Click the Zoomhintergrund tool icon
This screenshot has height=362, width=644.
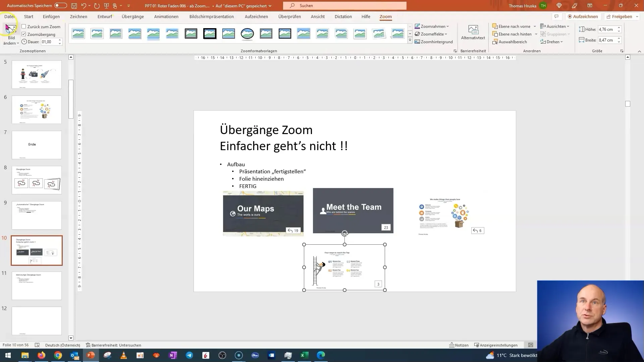coord(418,42)
